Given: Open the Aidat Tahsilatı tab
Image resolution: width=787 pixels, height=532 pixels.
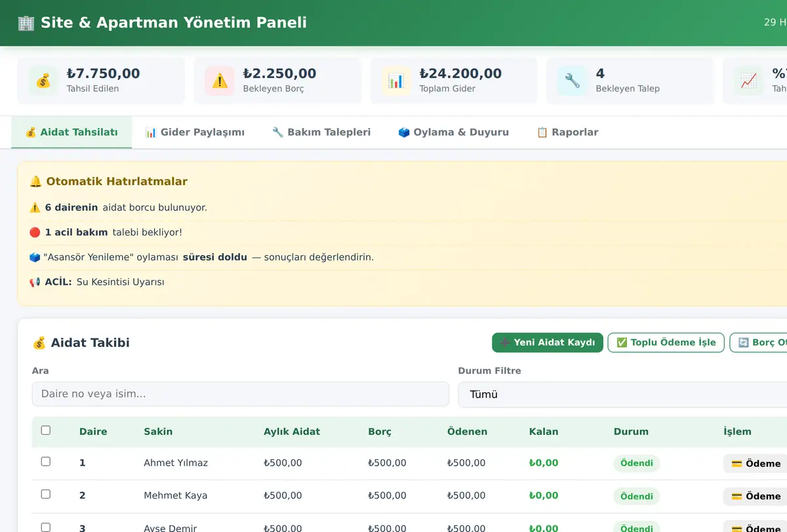Looking at the screenshot, I should coord(71,133).
